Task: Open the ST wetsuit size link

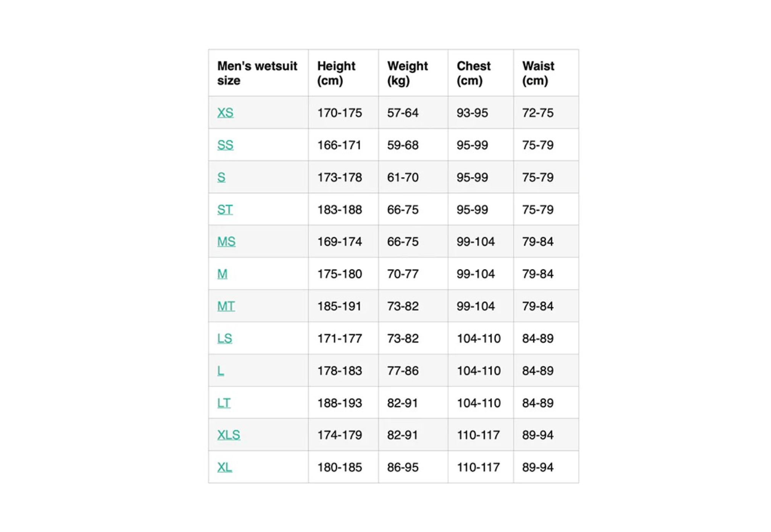Action: [x=224, y=210]
